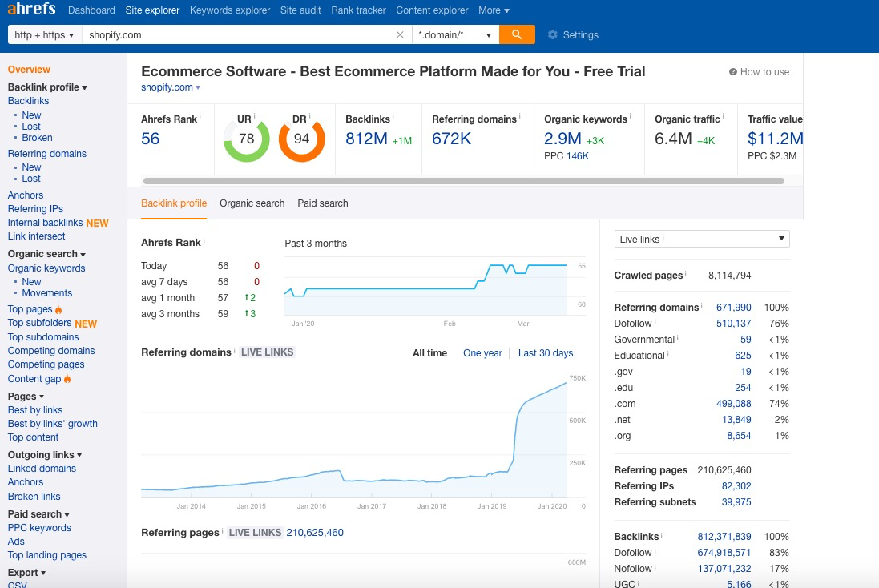This screenshot has height=588, width=879.
Task: Click the green UR 78 donut chart
Action: pos(246,139)
